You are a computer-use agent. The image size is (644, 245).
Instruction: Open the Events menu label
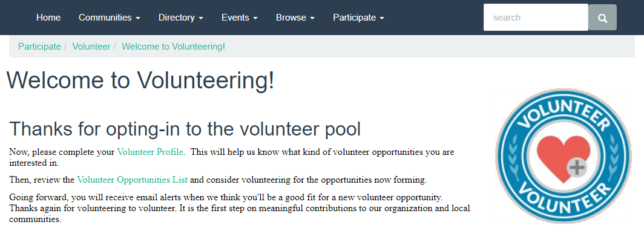click(235, 18)
